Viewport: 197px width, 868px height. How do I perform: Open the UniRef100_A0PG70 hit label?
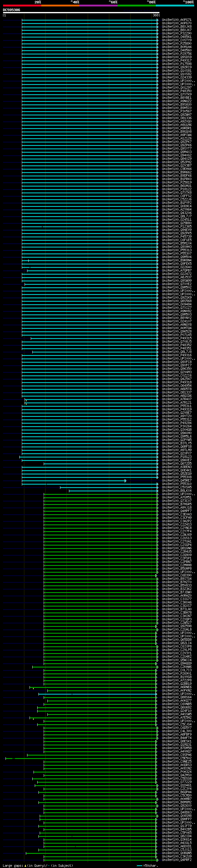point(177,23)
